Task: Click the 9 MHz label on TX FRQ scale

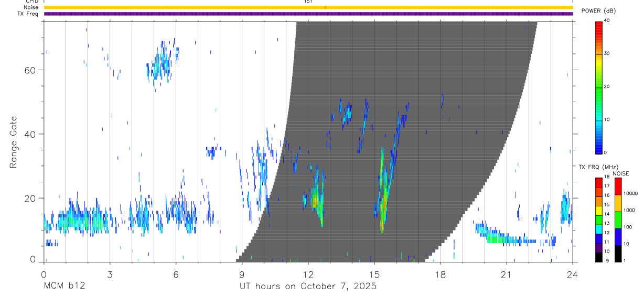Action: 607,260
